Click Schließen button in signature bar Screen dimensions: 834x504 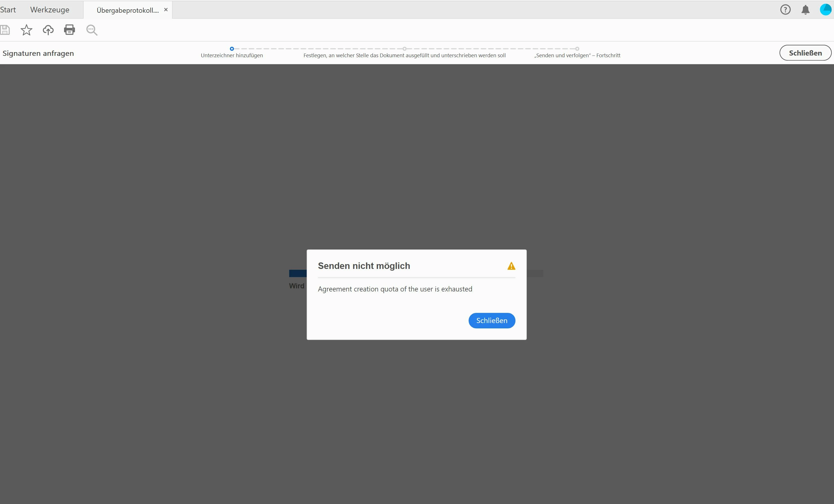tap(805, 53)
